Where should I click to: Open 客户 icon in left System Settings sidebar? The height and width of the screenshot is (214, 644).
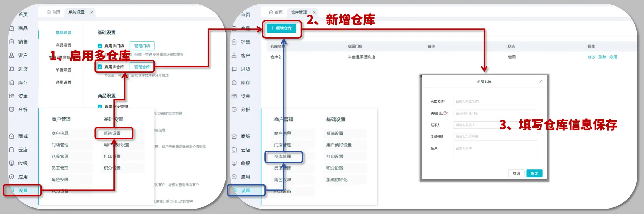click(12, 55)
